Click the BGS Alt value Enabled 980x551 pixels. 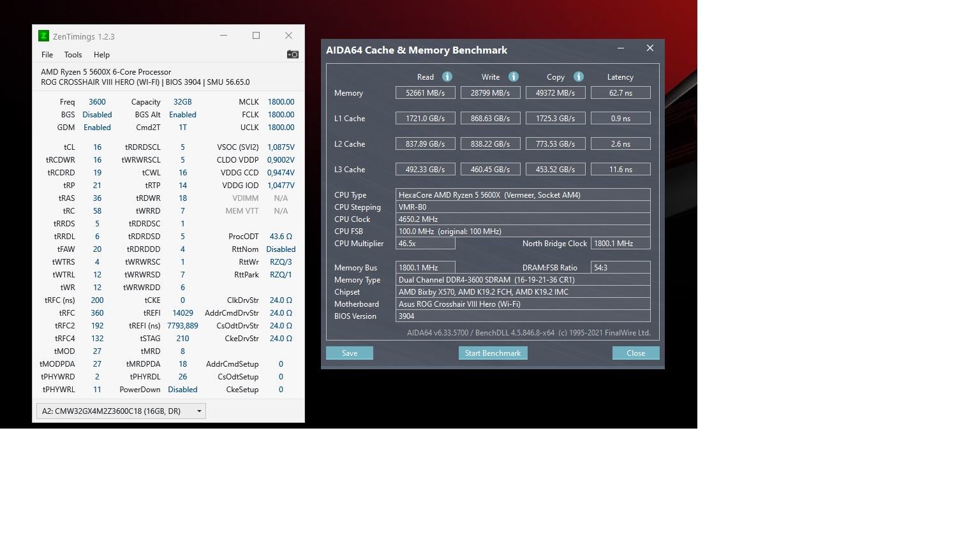pyautogui.click(x=182, y=115)
